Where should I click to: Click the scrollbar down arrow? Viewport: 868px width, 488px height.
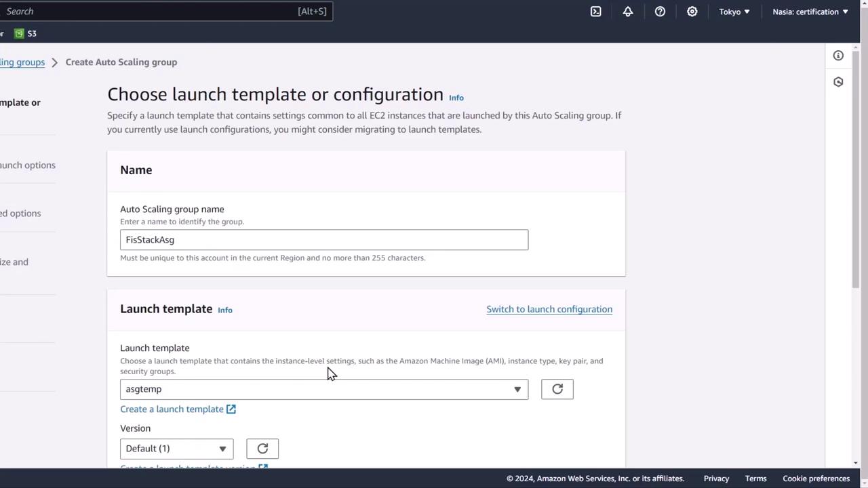[x=856, y=463]
